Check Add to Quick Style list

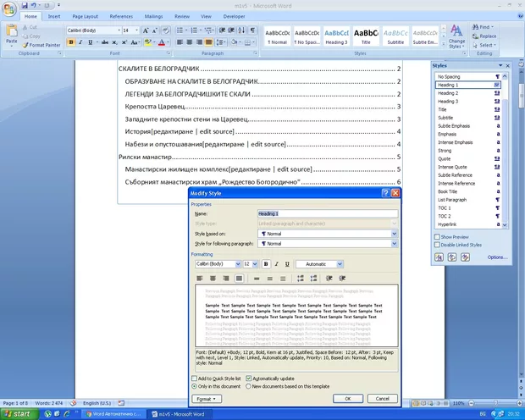(194, 378)
